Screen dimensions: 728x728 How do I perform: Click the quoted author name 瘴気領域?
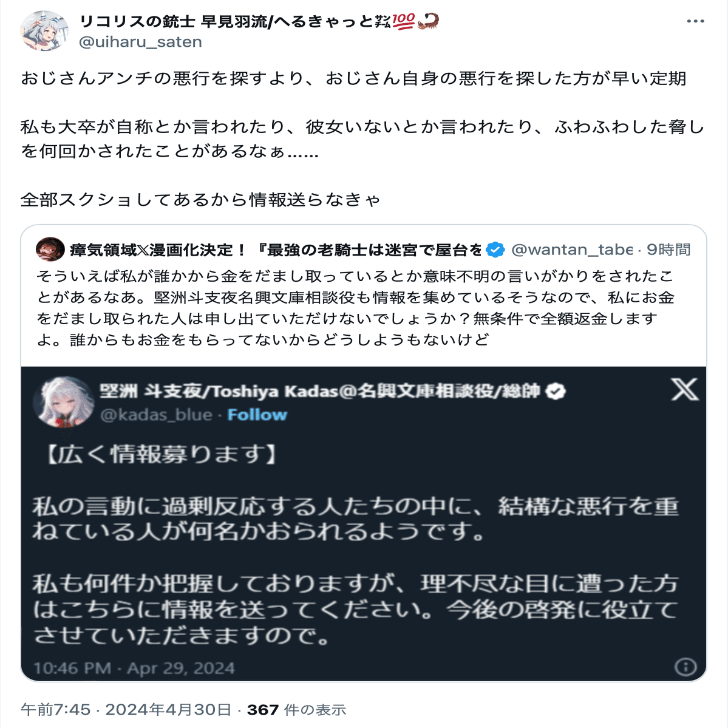pos(276,250)
